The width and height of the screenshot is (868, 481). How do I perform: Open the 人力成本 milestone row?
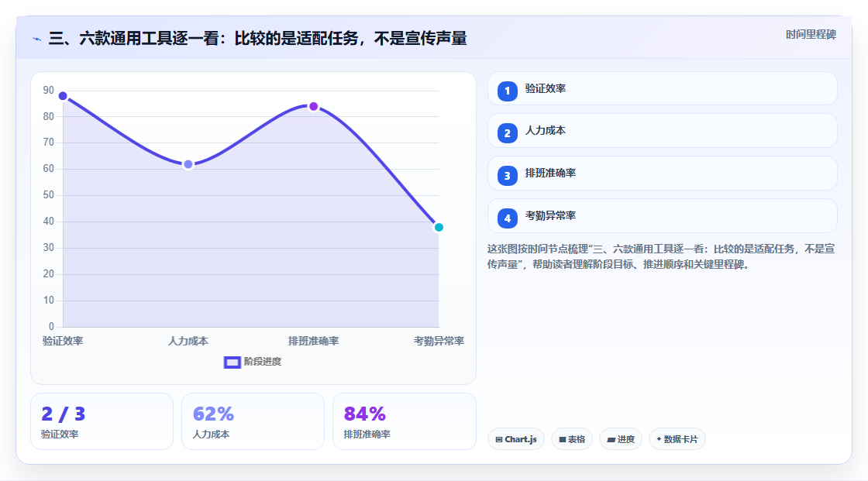[662, 131]
